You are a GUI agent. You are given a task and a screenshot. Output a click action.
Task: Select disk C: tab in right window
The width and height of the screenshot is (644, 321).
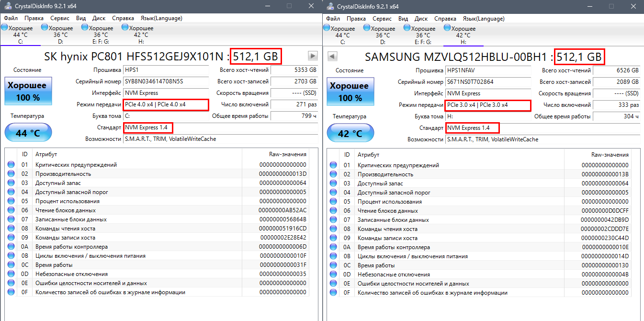pos(343,35)
